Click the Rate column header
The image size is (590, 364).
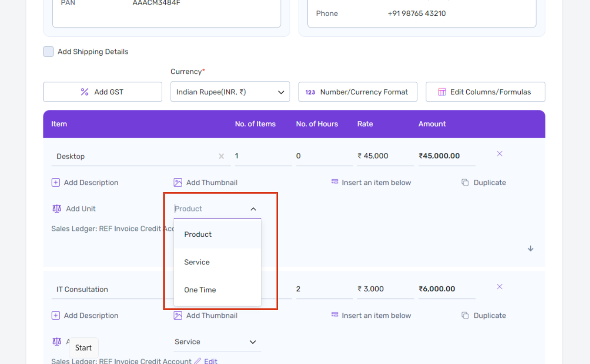365,124
